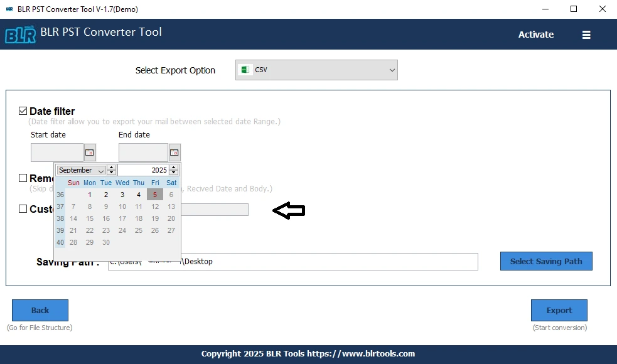Tick the checkbox beside the Cust… option
Viewport: 617px width, 364px height.
click(x=23, y=208)
